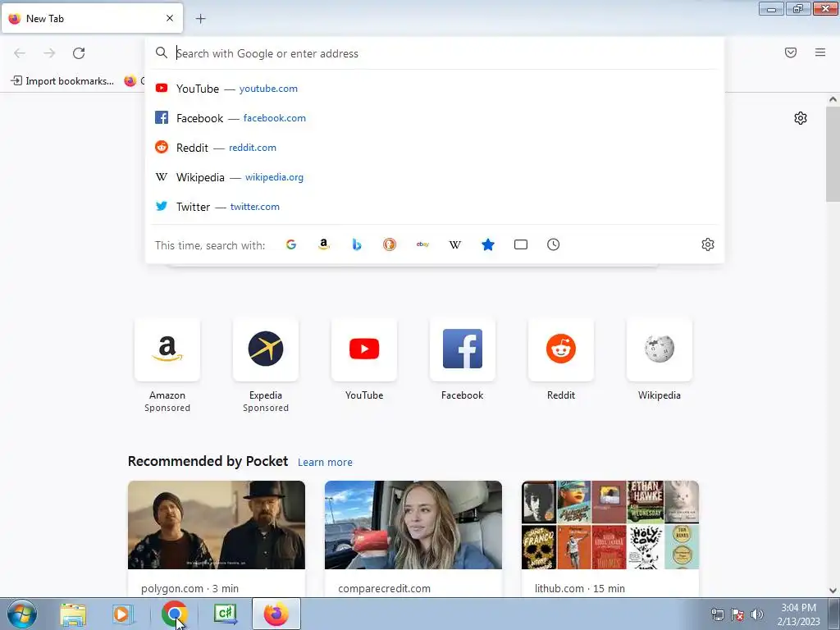The height and width of the screenshot is (630, 840).
Task: Close the New Tab tab
Action: point(170,18)
